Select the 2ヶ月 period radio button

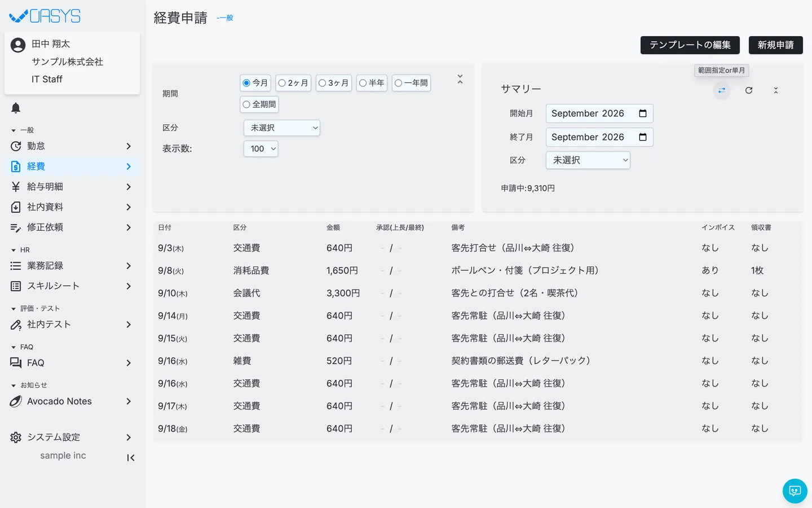point(282,83)
